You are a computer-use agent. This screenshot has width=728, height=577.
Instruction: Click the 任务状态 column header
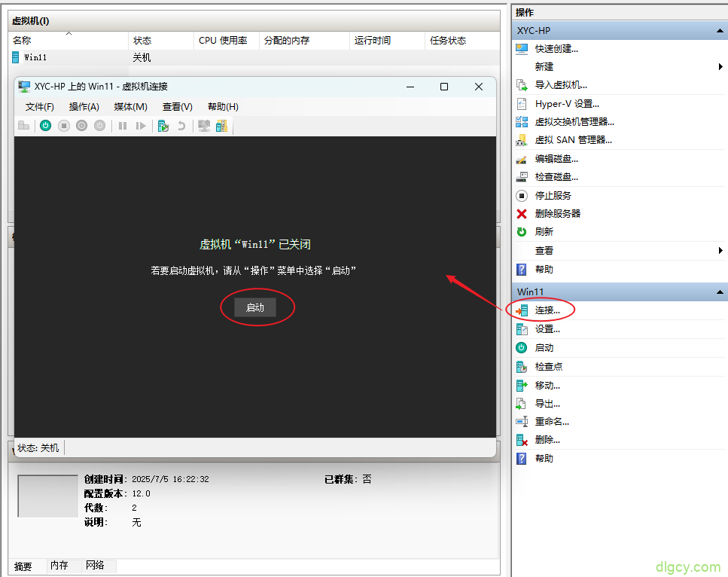click(x=462, y=41)
